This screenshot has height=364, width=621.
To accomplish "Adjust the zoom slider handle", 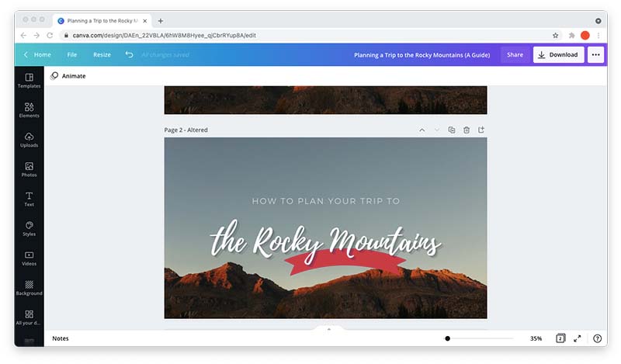I will (448, 338).
